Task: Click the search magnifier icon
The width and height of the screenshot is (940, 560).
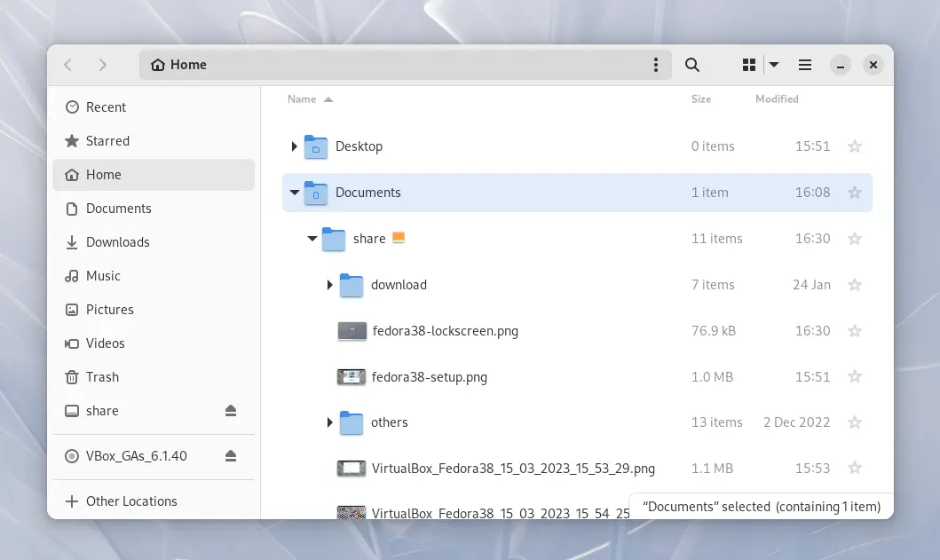Action: point(692,65)
